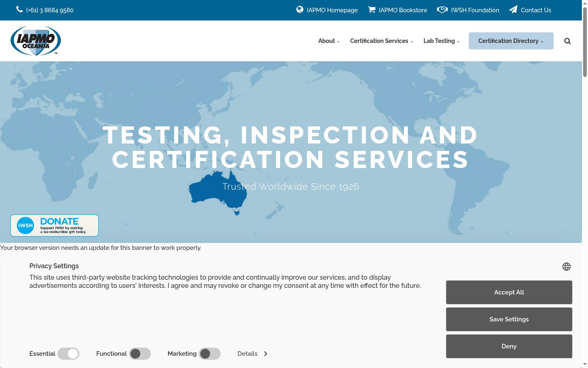Open the site search magnifier icon

(568, 41)
